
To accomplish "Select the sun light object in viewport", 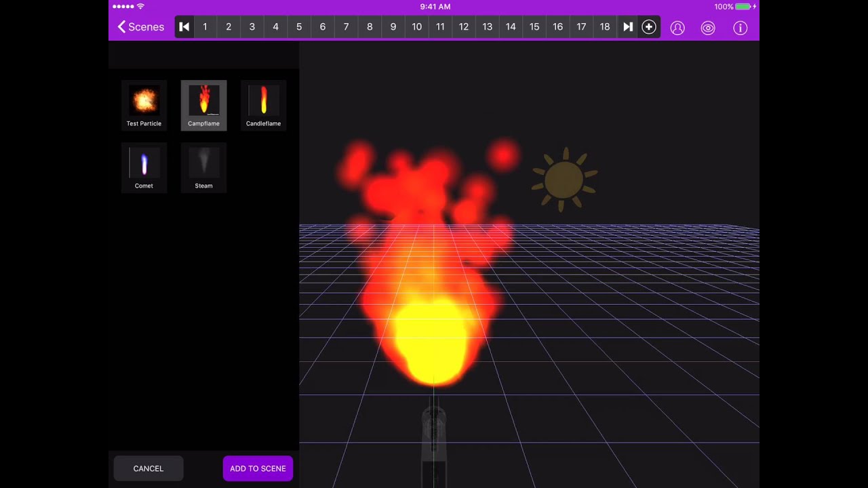I will 564,180.
